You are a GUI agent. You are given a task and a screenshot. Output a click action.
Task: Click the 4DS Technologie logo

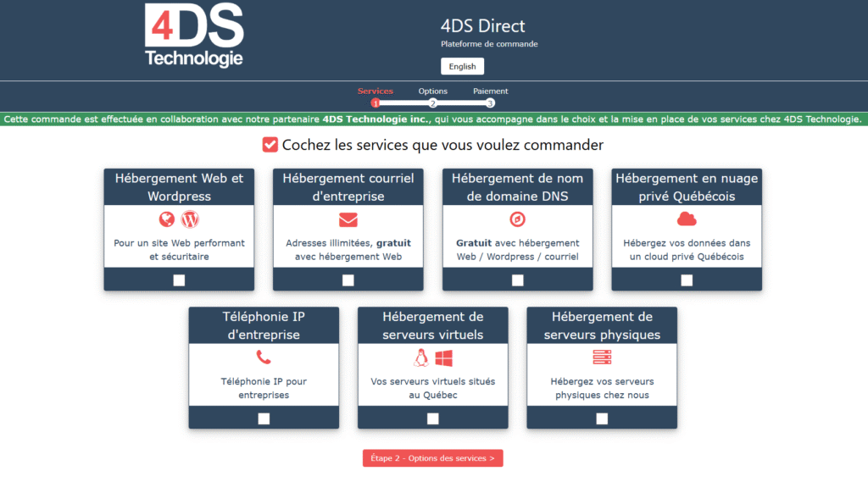[194, 36]
